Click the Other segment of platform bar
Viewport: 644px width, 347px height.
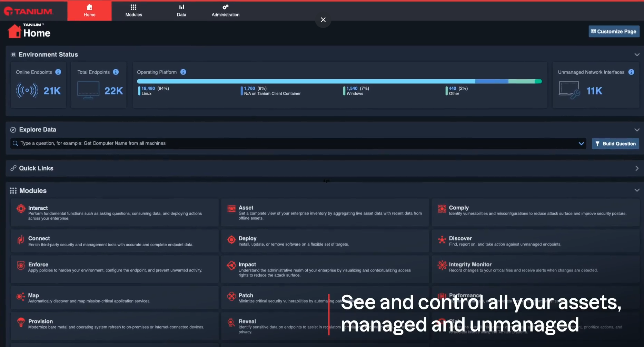click(538, 81)
